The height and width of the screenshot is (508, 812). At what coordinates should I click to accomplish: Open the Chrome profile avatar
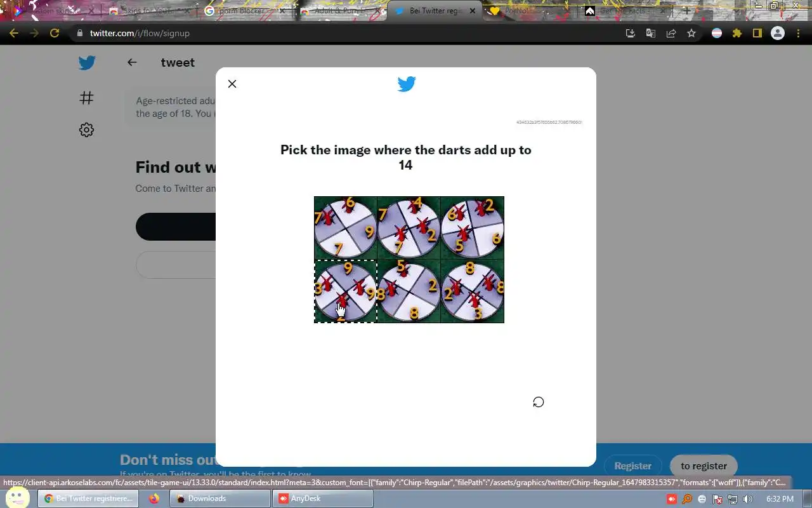point(778,33)
